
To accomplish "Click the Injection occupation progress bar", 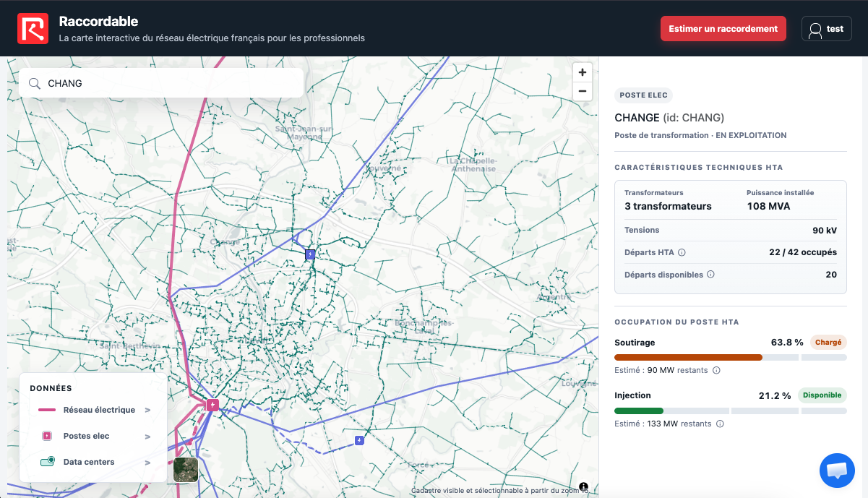I will point(730,411).
